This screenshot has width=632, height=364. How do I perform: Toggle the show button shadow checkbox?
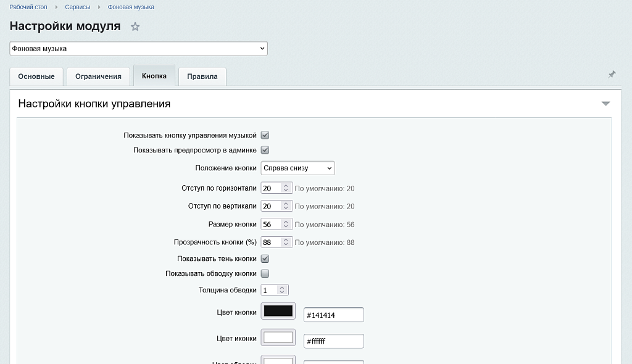[265, 259]
